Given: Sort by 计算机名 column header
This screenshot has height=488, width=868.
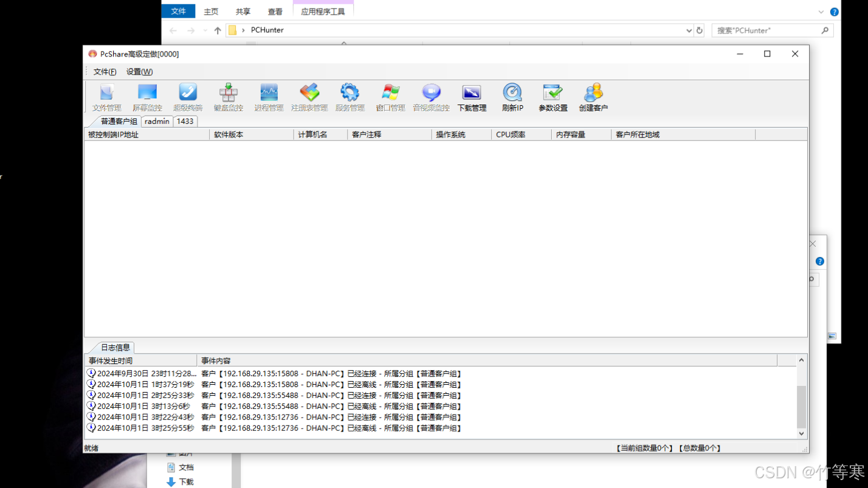Looking at the screenshot, I should [x=320, y=135].
